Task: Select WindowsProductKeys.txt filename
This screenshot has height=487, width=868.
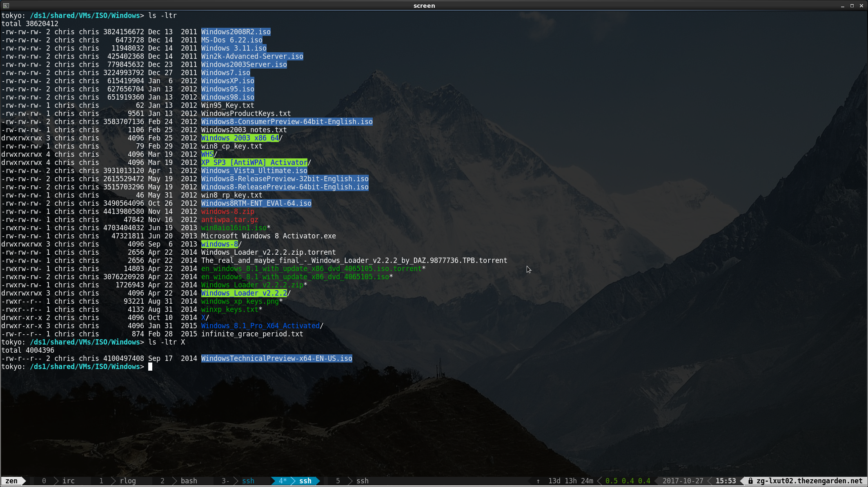Action: pyautogui.click(x=246, y=113)
